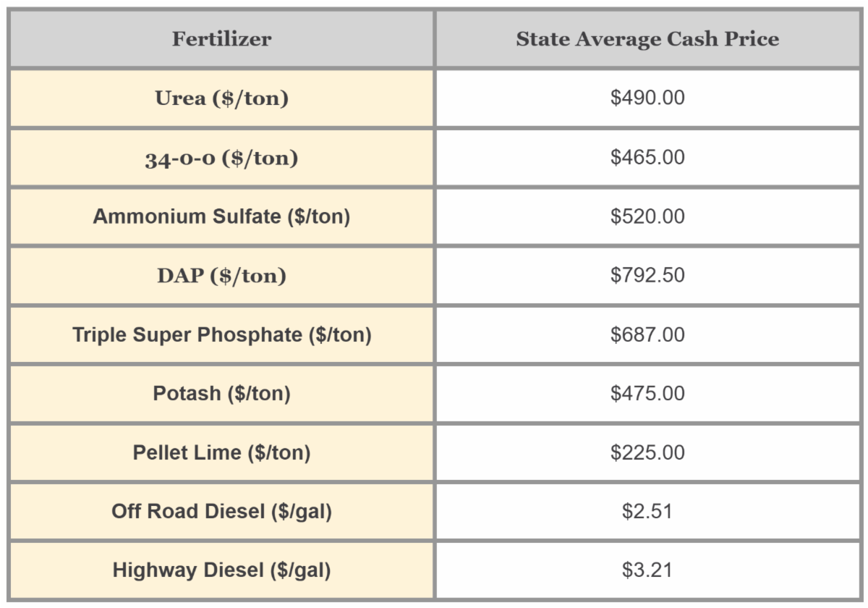
Task: Select the DAP ($/ton) cell
Action: point(221,276)
